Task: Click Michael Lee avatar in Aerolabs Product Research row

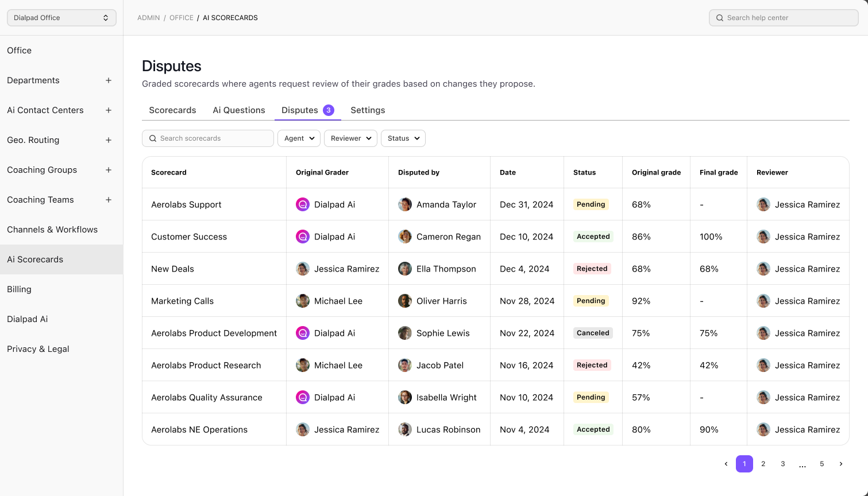Action: 303,365
